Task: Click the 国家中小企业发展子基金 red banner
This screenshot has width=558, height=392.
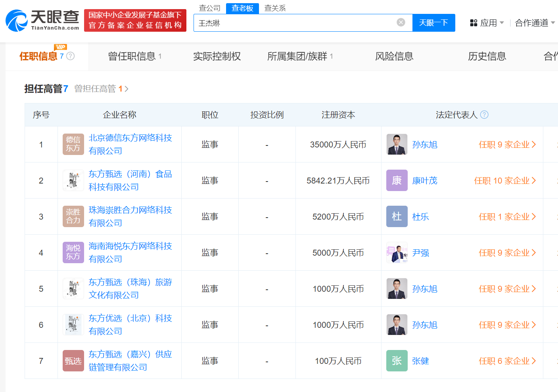Action: pyautogui.click(x=135, y=20)
